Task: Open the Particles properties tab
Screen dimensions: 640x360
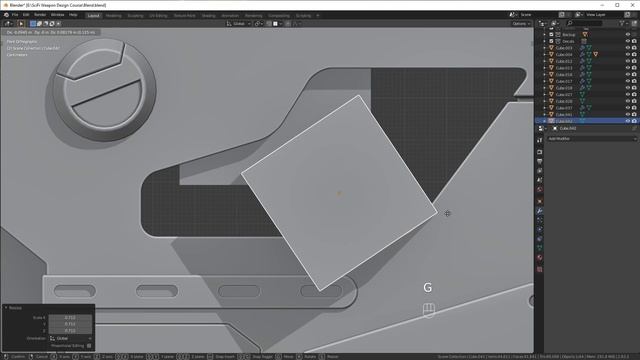Action: (540, 220)
